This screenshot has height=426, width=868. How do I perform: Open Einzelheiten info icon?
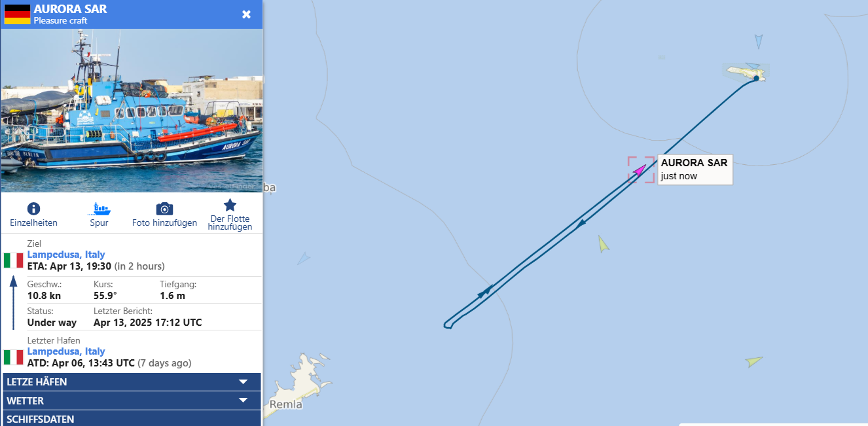[x=33, y=209]
